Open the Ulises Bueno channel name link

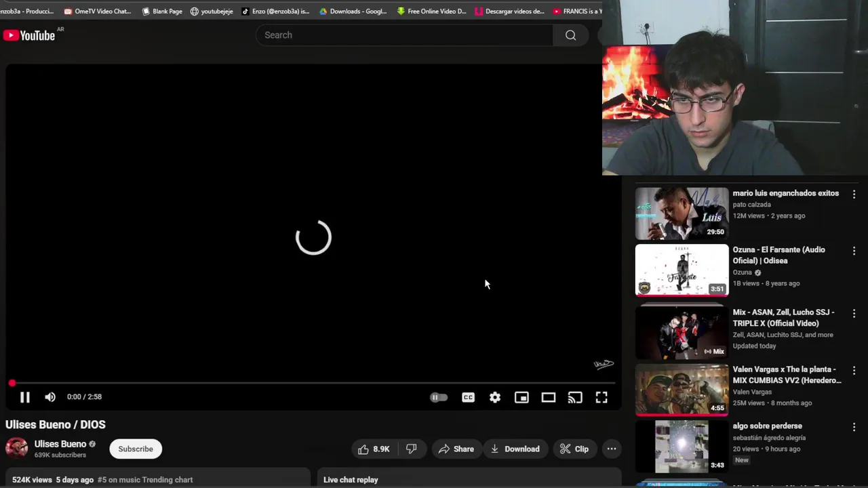[x=60, y=444]
